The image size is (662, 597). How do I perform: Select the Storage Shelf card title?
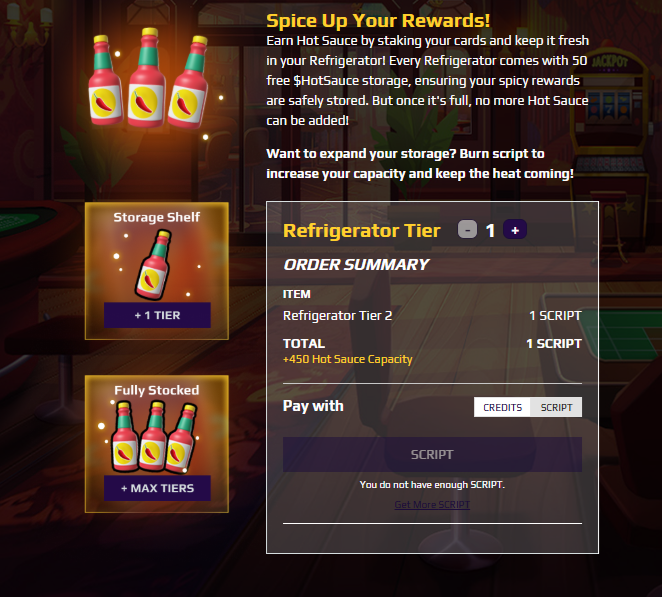(x=157, y=217)
